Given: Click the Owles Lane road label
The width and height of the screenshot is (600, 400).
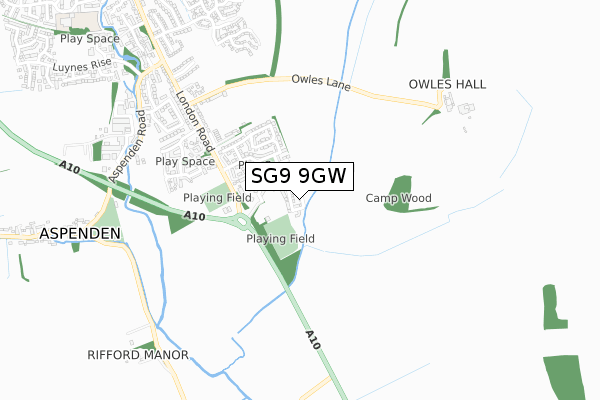Looking at the screenshot, I should pos(321,83).
